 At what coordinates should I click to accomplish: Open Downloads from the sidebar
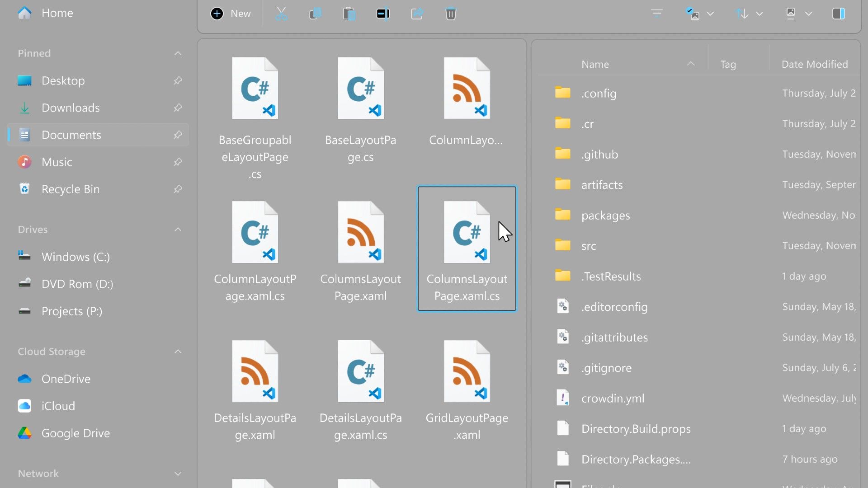[98, 108]
